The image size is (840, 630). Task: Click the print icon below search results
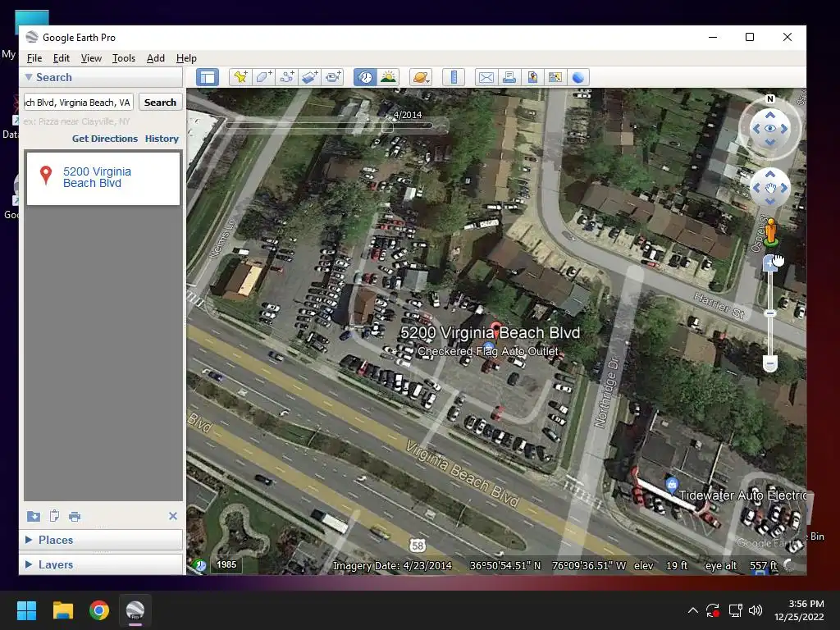[75, 517]
